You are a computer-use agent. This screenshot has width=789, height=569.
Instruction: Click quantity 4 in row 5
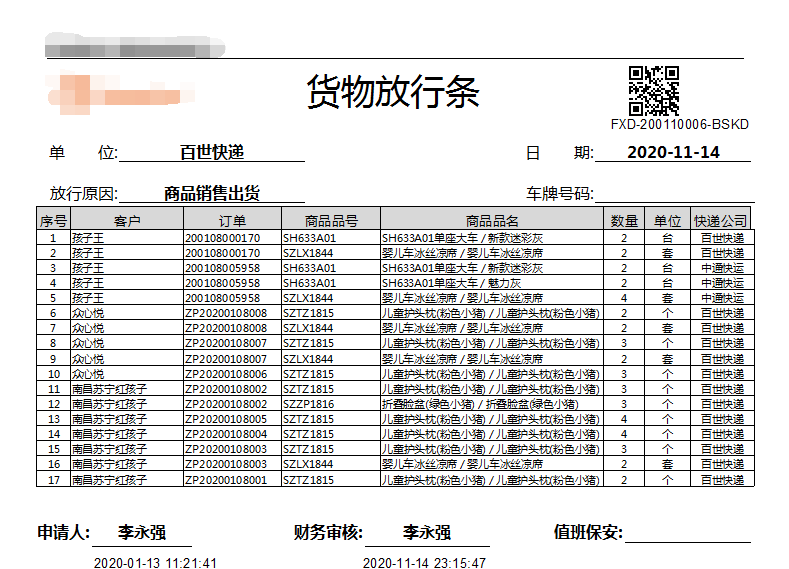point(624,298)
